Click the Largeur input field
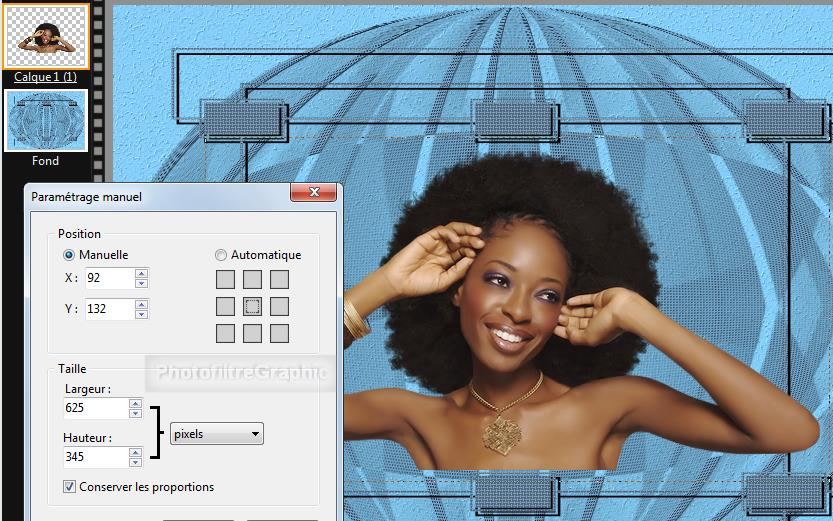The height and width of the screenshot is (521, 833). pos(94,408)
